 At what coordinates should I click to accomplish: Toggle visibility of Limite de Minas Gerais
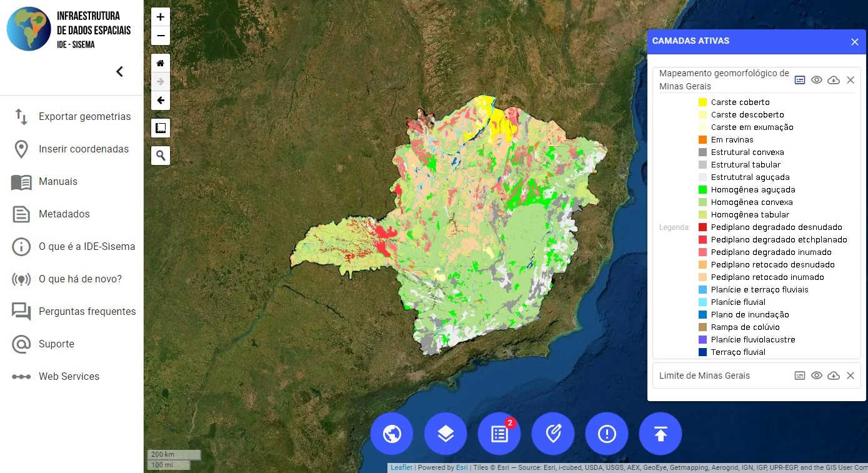(817, 376)
